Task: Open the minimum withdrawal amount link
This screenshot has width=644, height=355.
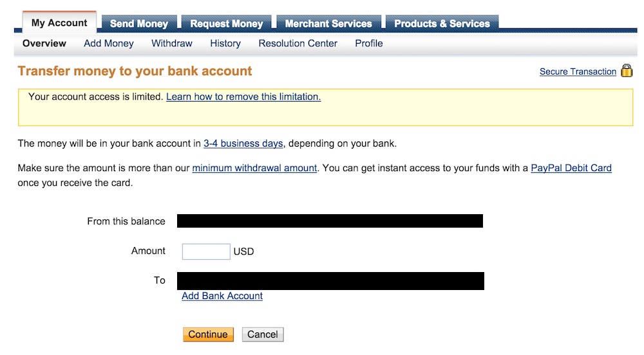Action: click(254, 168)
